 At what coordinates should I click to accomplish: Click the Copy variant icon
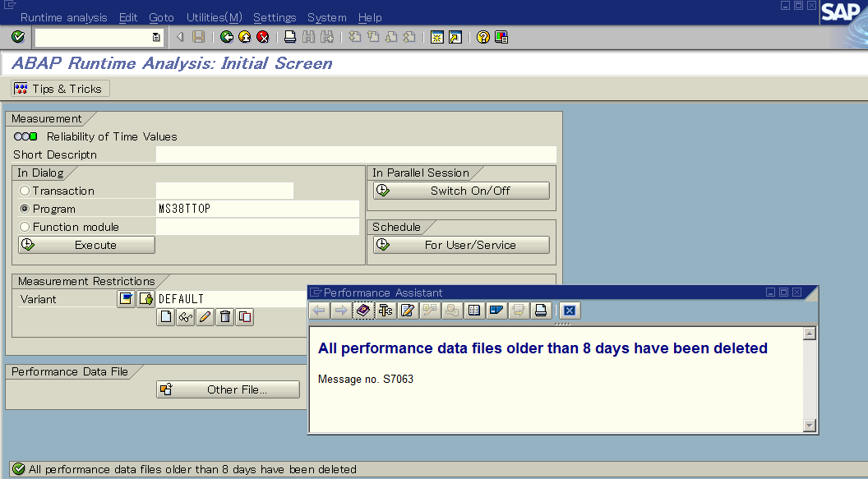(245, 317)
